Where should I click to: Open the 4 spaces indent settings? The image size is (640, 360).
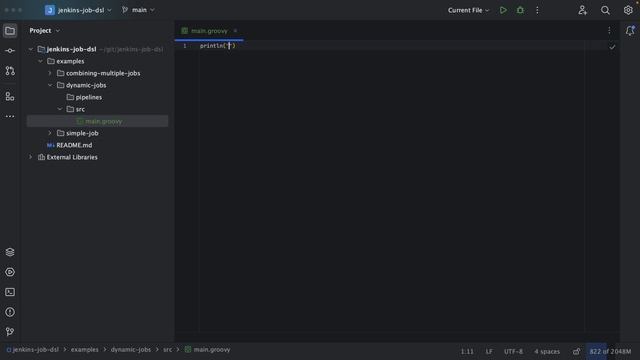[547, 351]
